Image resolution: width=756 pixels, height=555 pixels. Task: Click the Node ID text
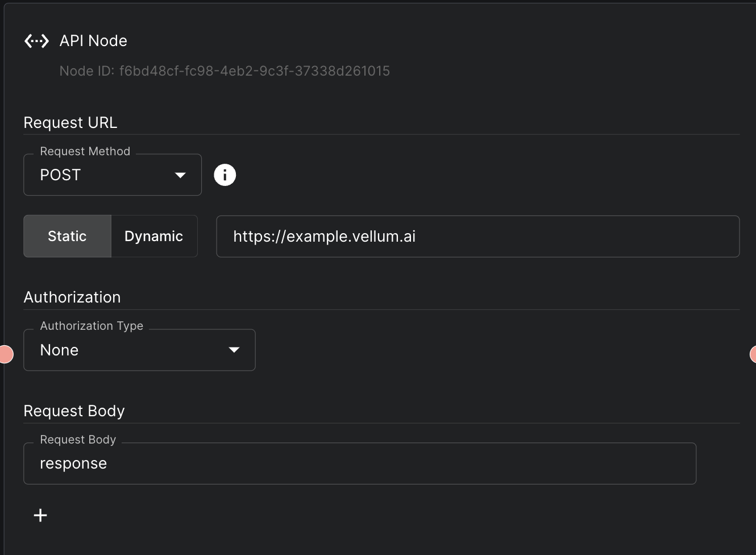(x=225, y=71)
